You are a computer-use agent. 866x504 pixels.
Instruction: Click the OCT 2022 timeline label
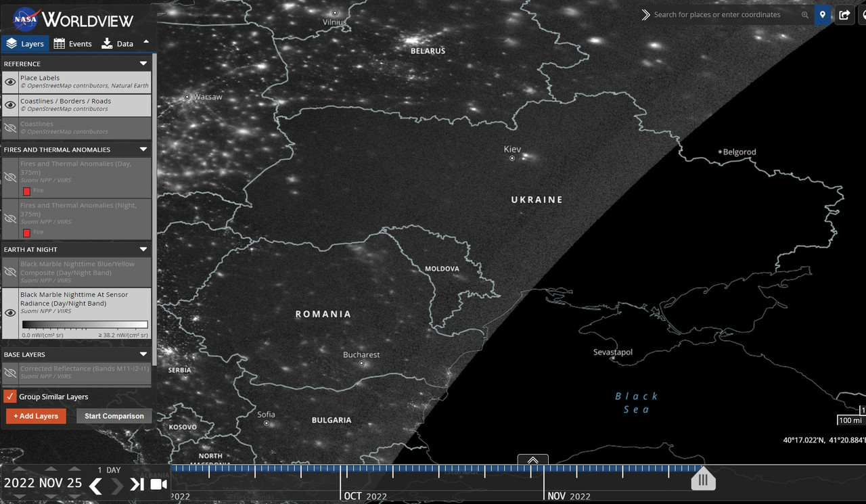(x=365, y=497)
